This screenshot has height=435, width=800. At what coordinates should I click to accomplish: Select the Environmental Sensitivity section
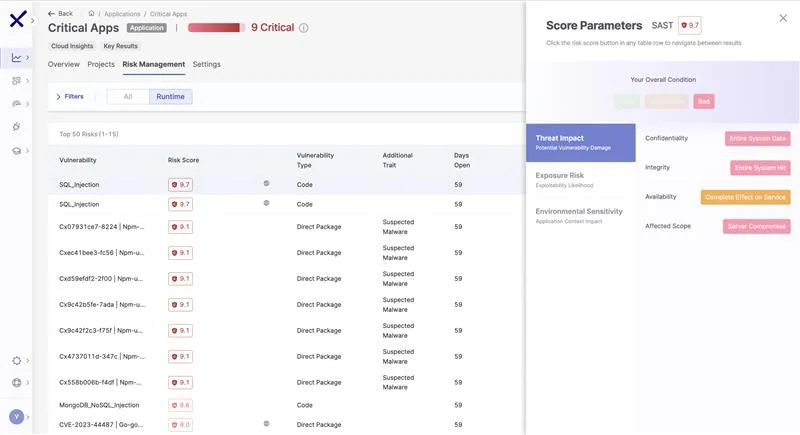point(581,215)
